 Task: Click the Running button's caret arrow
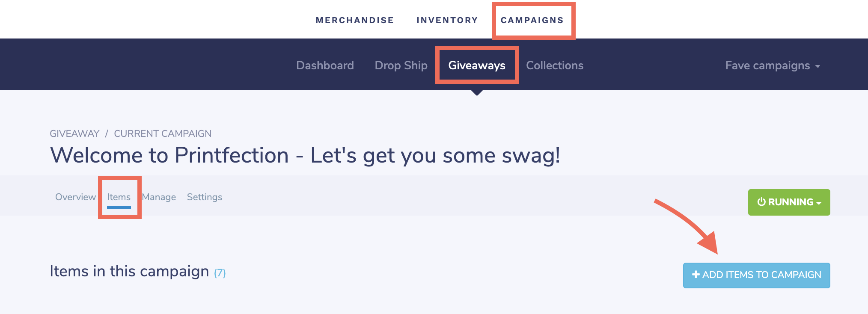click(x=819, y=203)
